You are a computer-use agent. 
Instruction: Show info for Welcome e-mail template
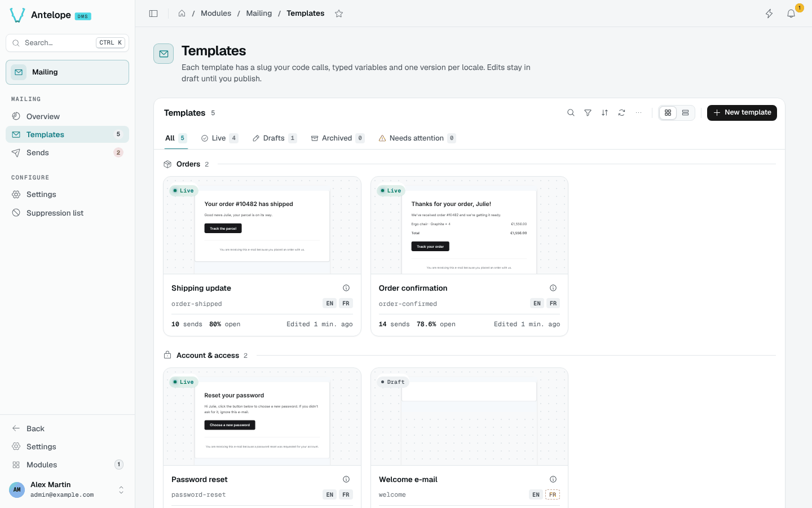click(x=553, y=479)
